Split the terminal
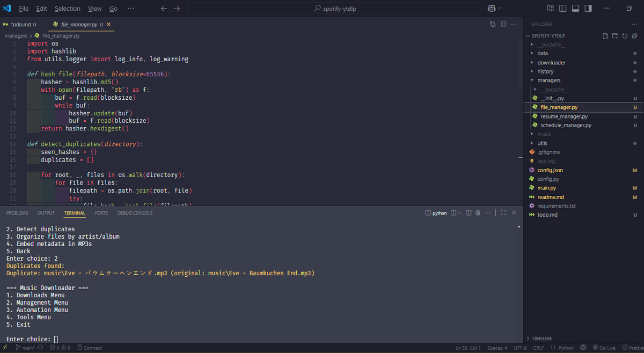Screen dimensions: 644x353 click(x=469, y=213)
